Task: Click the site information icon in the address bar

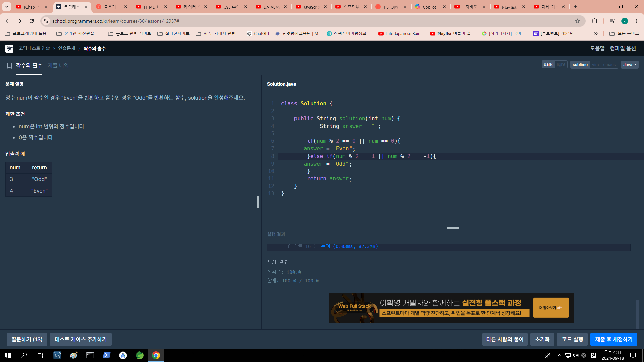Action: pyautogui.click(x=46, y=21)
